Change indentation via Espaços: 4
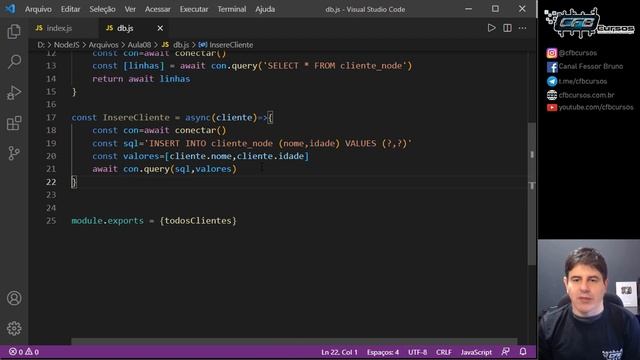The image size is (640, 360). tap(382, 352)
